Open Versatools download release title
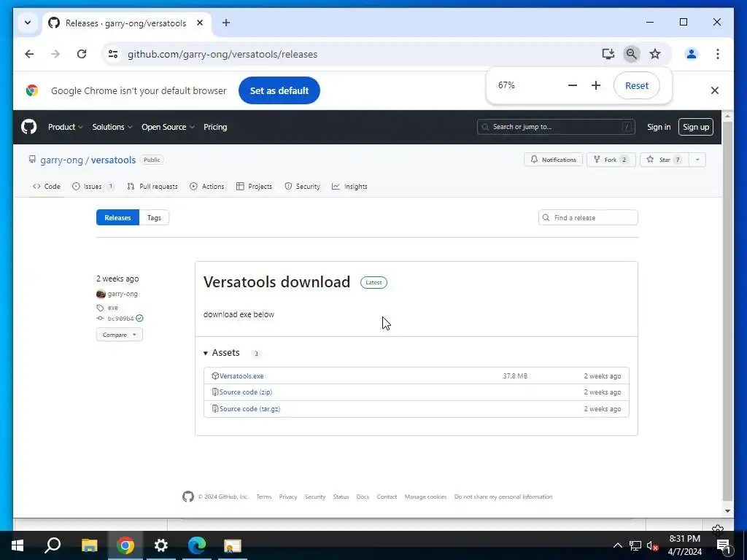 (276, 282)
